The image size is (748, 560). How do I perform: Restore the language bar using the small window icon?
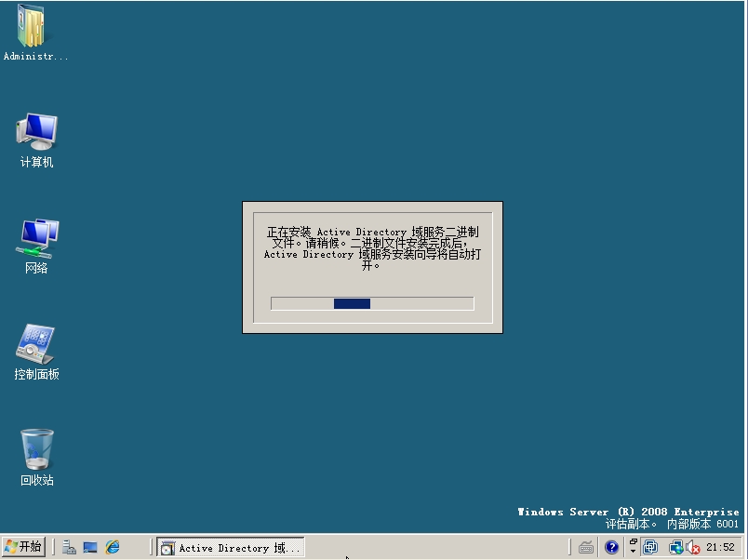click(x=634, y=541)
